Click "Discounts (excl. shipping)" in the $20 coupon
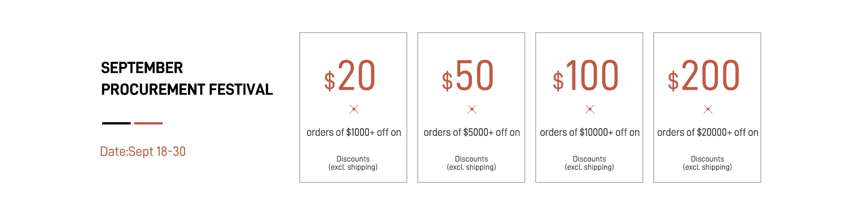Image resolution: width=868 pixels, height=210 pixels. pyautogui.click(x=353, y=163)
